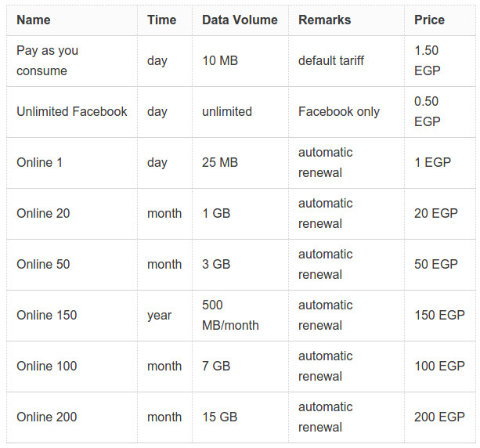
Task: Select the "Unlimited Facebook" plan name
Action: 71,111
